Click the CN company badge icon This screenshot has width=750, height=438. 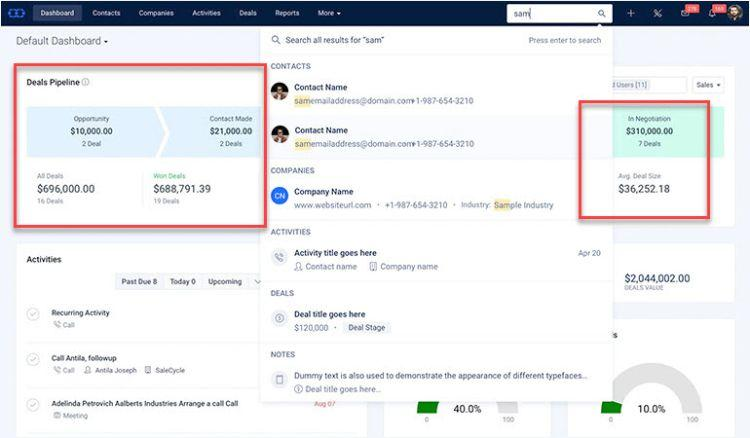280,196
